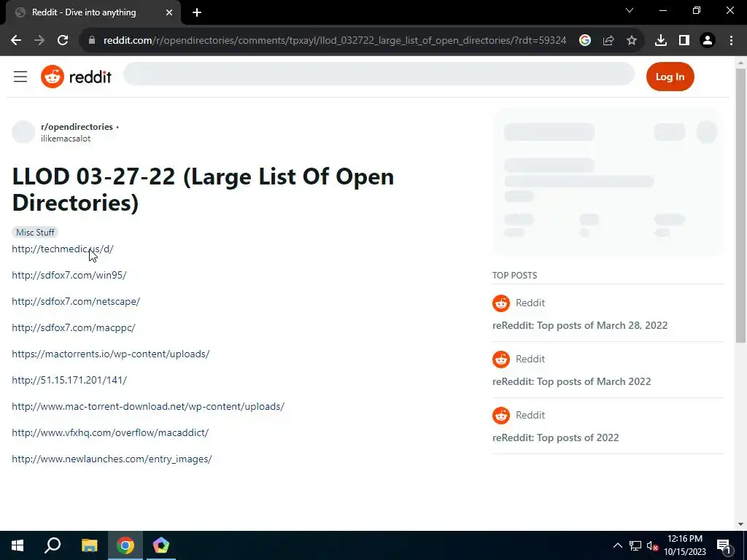Click Reddit icon above March 28 post

pyautogui.click(x=500, y=303)
